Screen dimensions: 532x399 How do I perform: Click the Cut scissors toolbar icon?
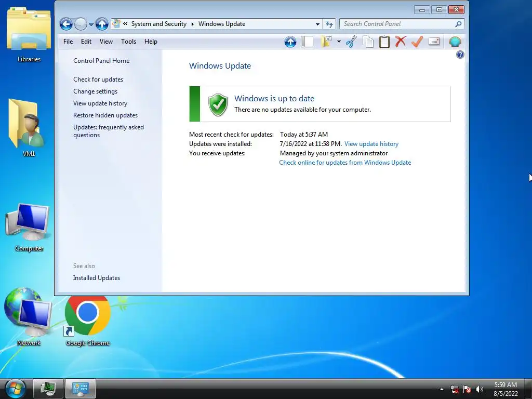pos(351,42)
